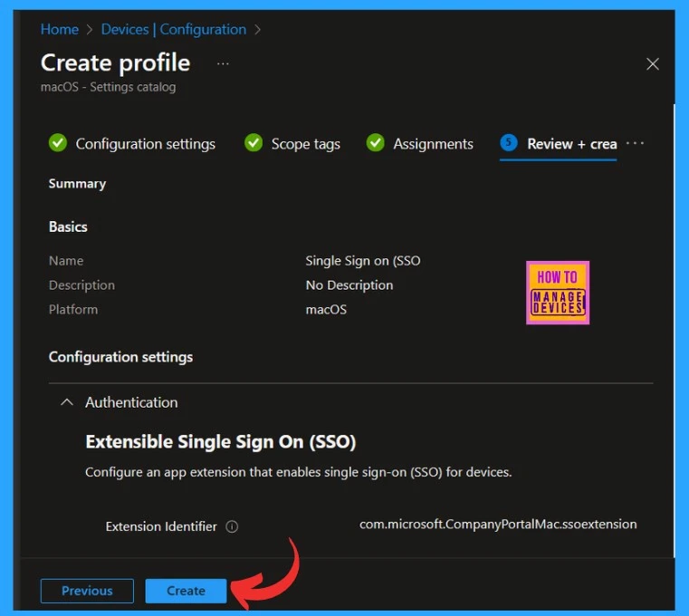Click the vertical scrollbar of the pane
689x616 pixels.
(x=674, y=330)
